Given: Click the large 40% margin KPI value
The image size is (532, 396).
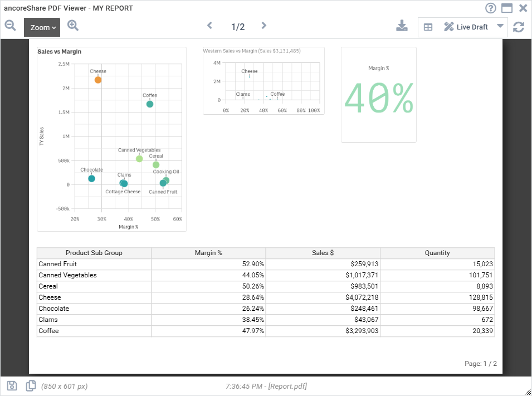Looking at the screenshot, I should pyautogui.click(x=379, y=99).
